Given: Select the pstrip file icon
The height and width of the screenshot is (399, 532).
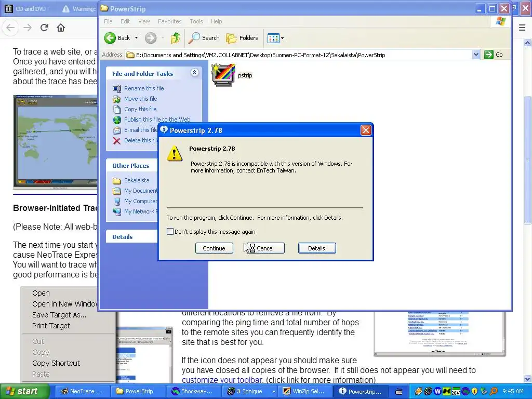Looking at the screenshot, I should coord(223,75).
